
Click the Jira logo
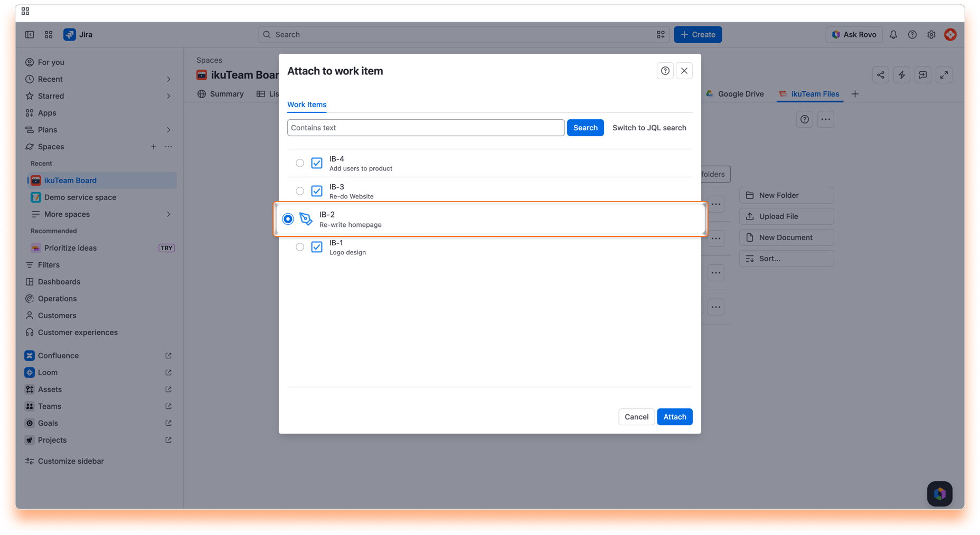[x=78, y=34]
